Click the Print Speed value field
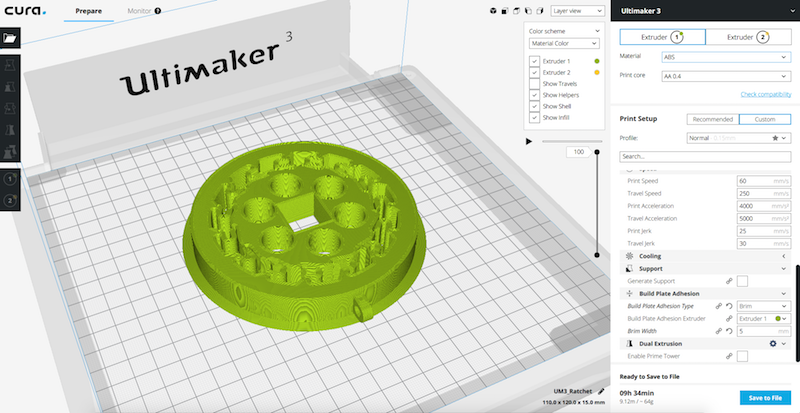Screen dimensions: 800x413 pos(764,181)
